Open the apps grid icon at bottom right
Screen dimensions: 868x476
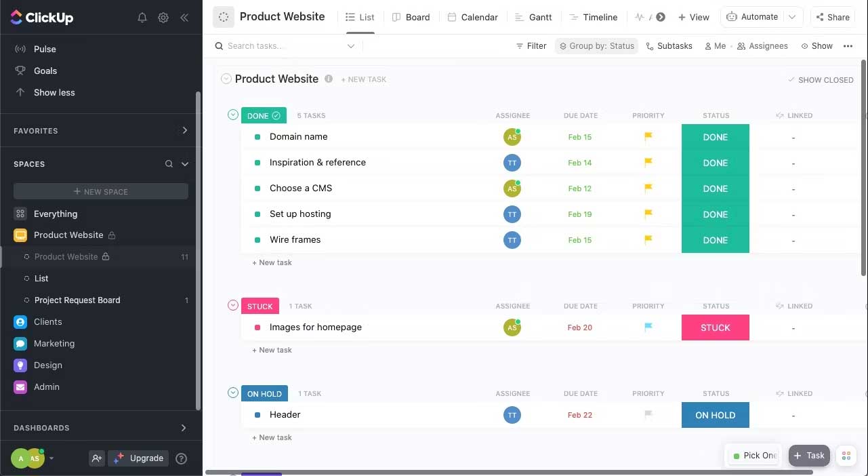(x=846, y=455)
